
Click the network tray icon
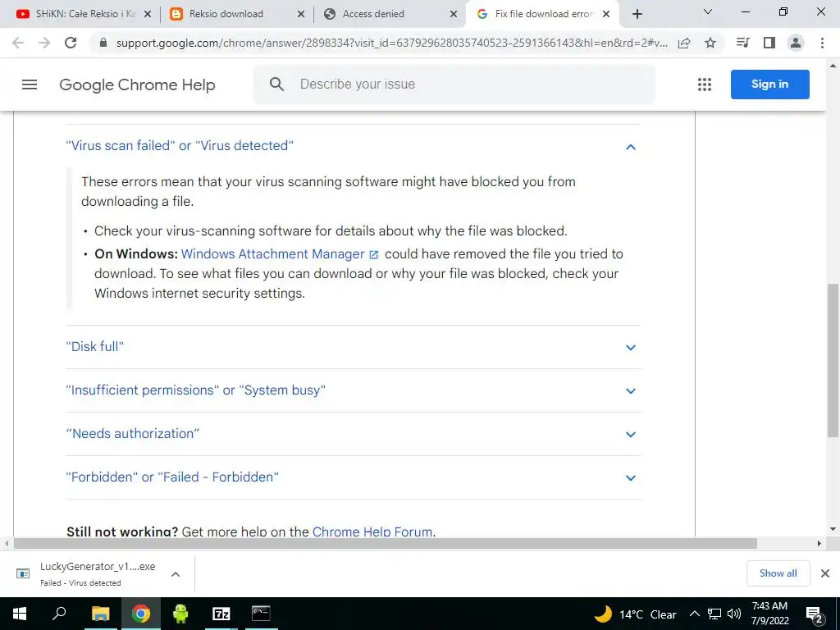coord(714,614)
